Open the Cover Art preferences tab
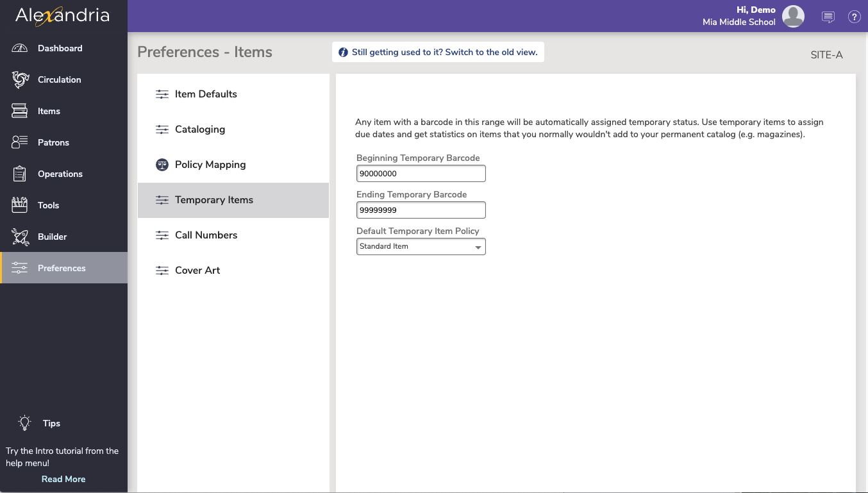Screen dimensions: 868x493 point(197,271)
